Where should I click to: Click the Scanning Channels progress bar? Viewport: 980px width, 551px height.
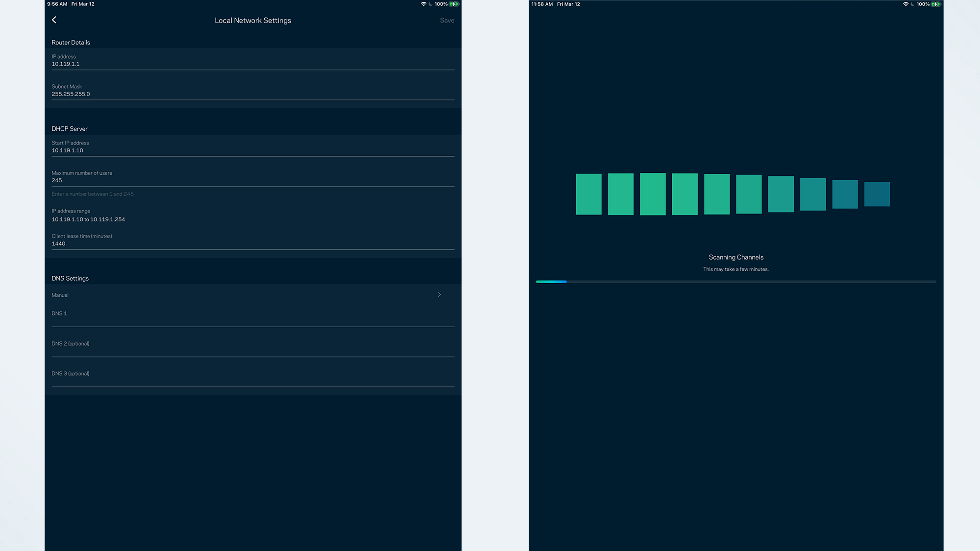[x=736, y=282]
